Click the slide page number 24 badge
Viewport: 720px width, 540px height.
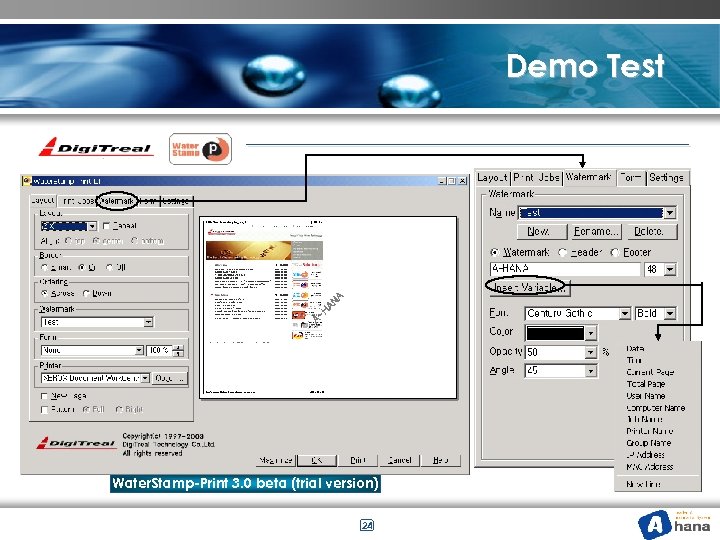pos(366,525)
